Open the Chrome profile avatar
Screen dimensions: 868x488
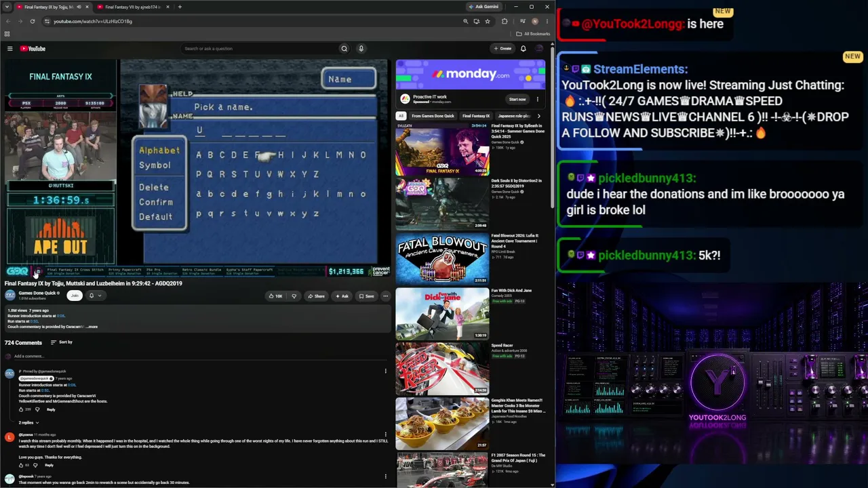click(x=535, y=21)
